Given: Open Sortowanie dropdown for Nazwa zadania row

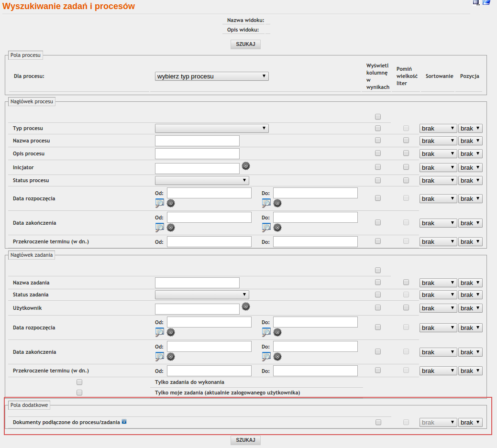Looking at the screenshot, I should 438,283.
